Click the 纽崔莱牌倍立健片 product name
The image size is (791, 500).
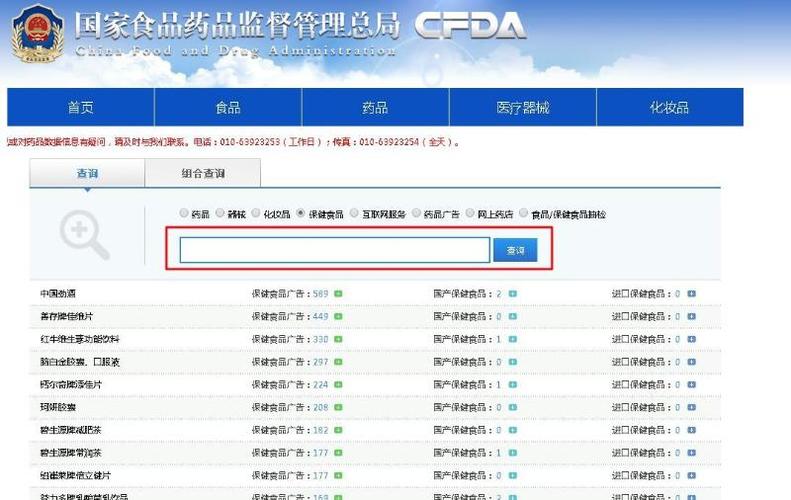(x=75, y=475)
